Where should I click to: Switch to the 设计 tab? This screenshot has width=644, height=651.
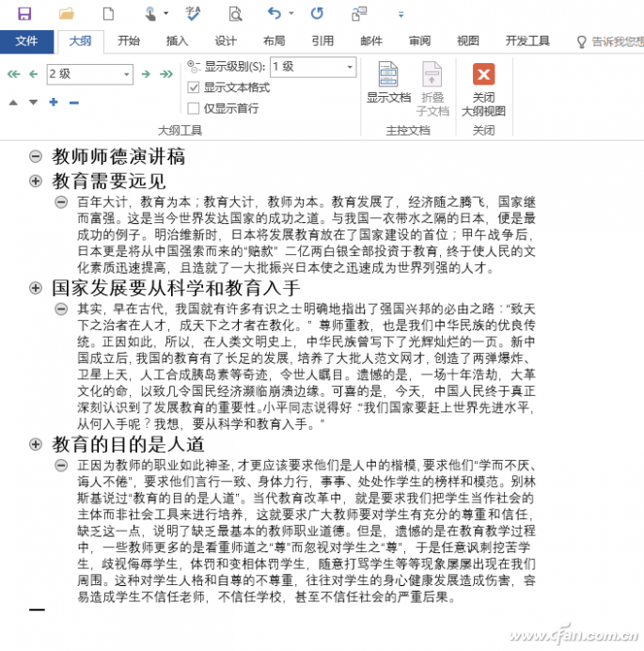point(226,41)
